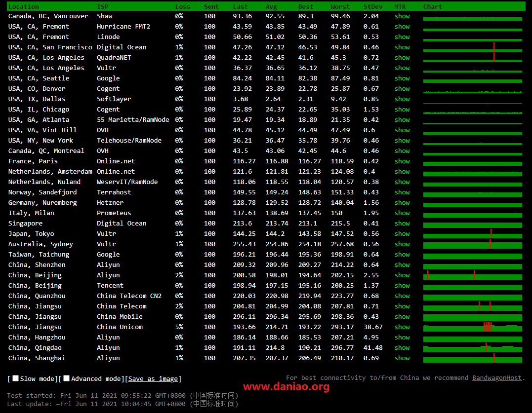This screenshot has width=532, height=413.
Task: Show MTR for Jiangsu China Unicom
Action: click(x=402, y=327)
